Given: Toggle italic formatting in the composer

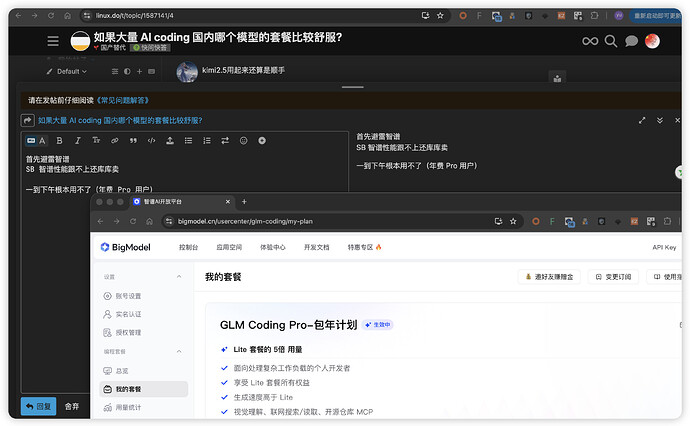Looking at the screenshot, I should pos(78,141).
